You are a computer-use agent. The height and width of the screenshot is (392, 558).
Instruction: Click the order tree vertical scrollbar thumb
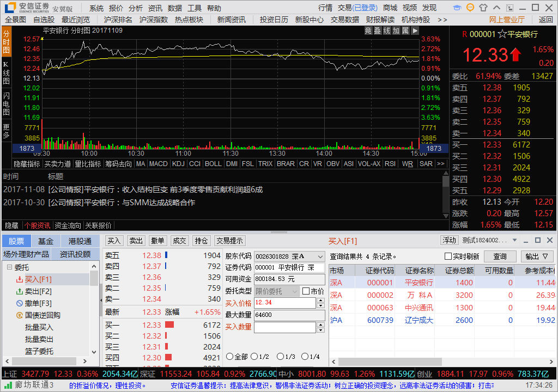coord(94,278)
